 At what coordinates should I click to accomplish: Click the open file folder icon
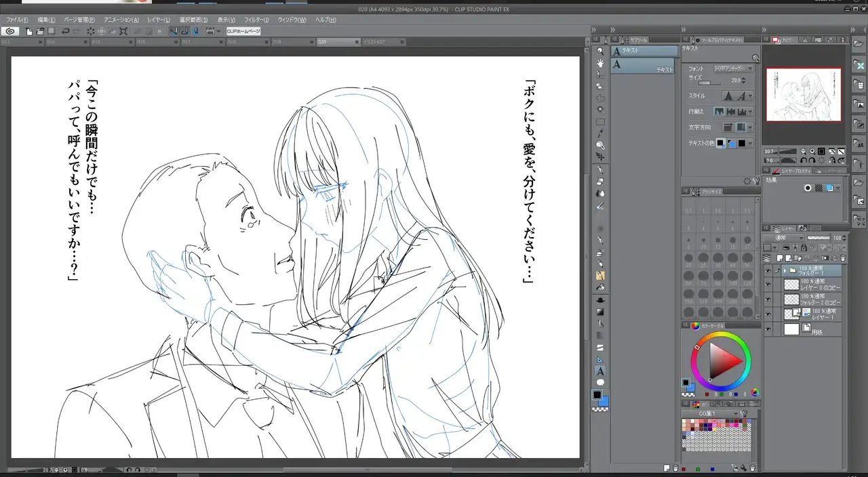40,31
